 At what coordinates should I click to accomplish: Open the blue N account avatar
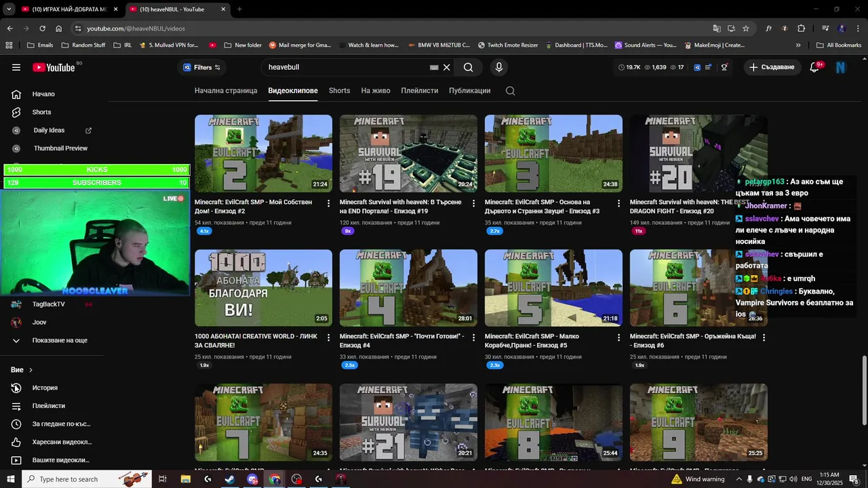tap(841, 67)
